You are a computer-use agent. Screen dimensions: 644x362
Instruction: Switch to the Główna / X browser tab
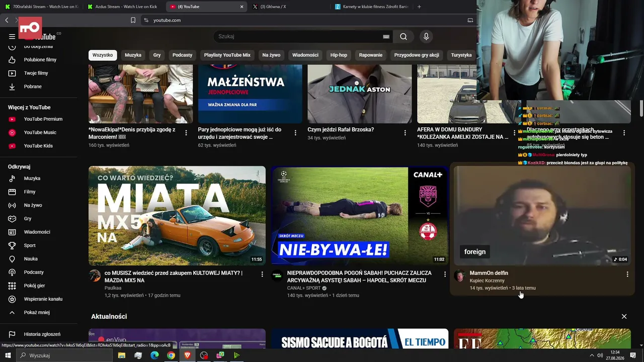(288, 7)
